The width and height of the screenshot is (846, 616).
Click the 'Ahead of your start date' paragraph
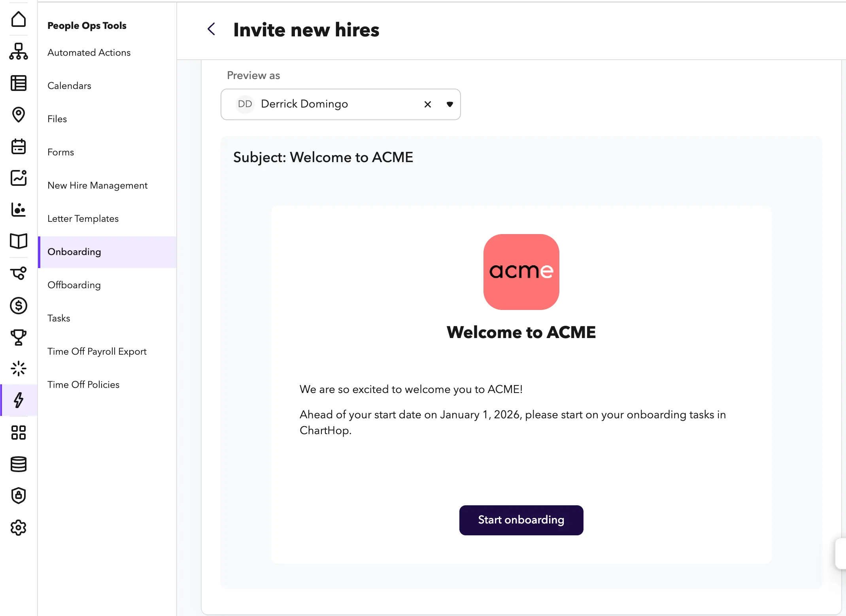tap(513, 422)
